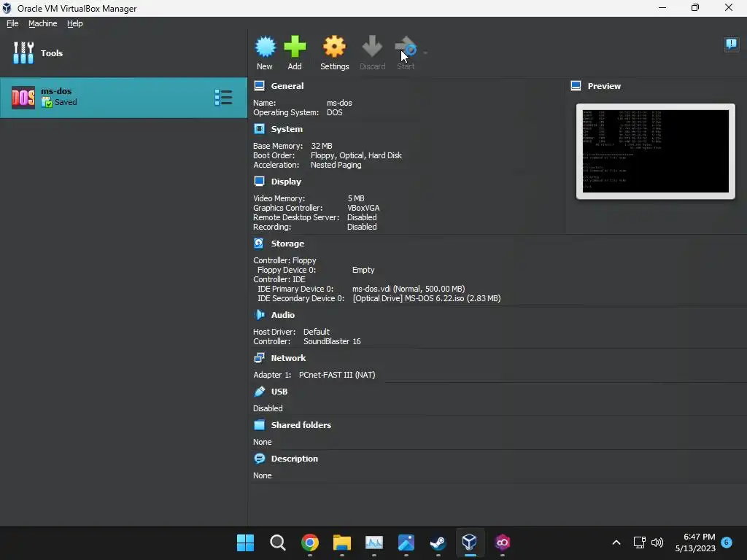This screenshot has width=747, height=560.
Task: Open the File menu
Action: (12, 23)
